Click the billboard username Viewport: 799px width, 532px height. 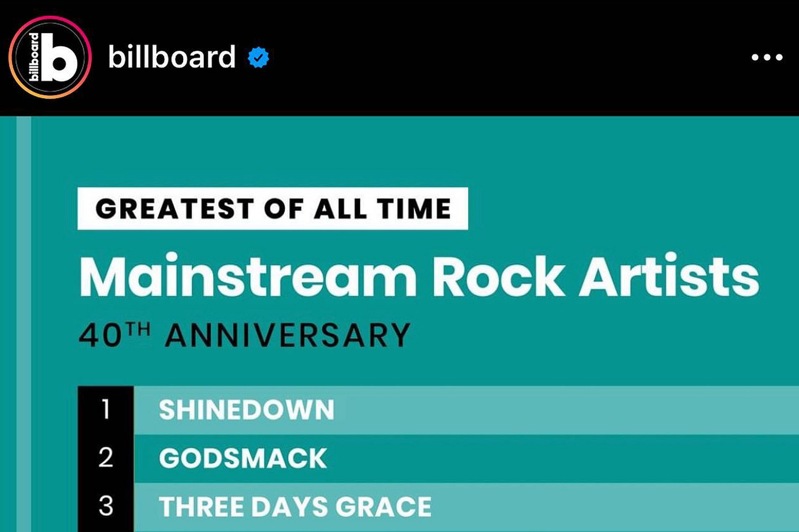pyautogui.click(x=171, y=57)
